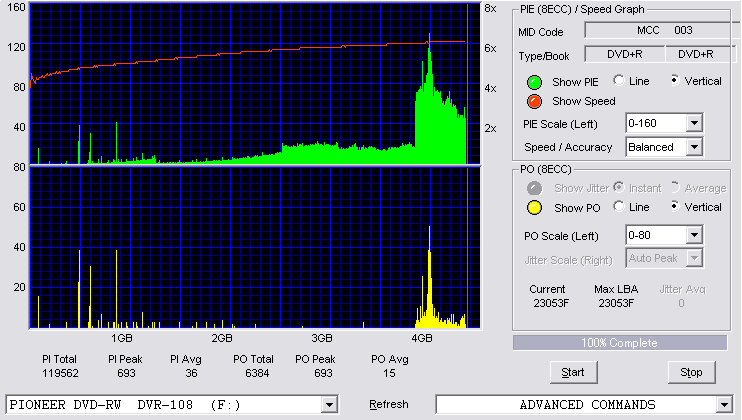This screenshot has height=420, width=742.
Task: Expand the PIONEER DVD-RW drive selector
Action: (329, 405)
